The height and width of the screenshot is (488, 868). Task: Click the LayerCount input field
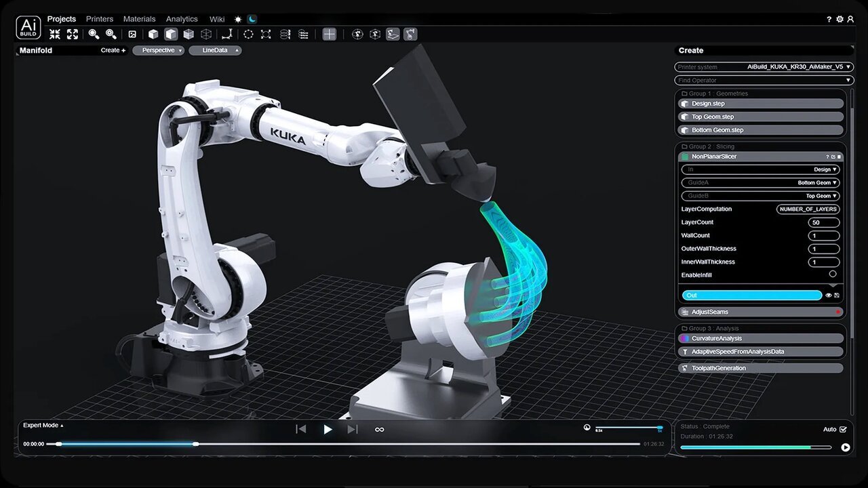click(x=823, y=222)
